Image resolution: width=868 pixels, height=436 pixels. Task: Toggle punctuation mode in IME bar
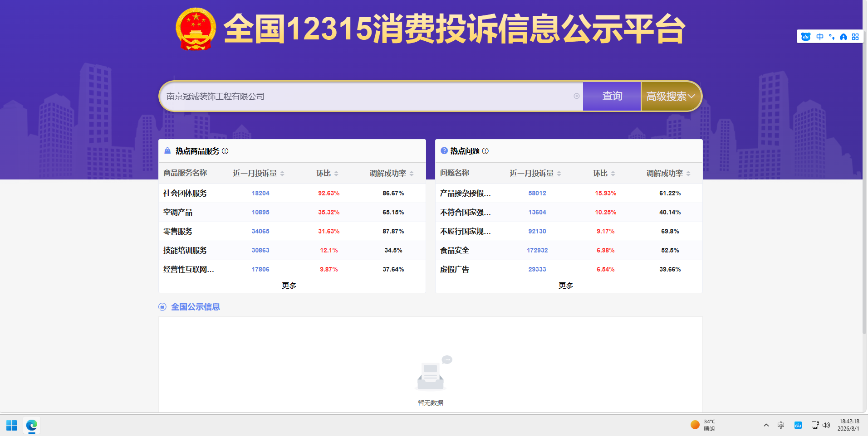click(x=832, y=37)
